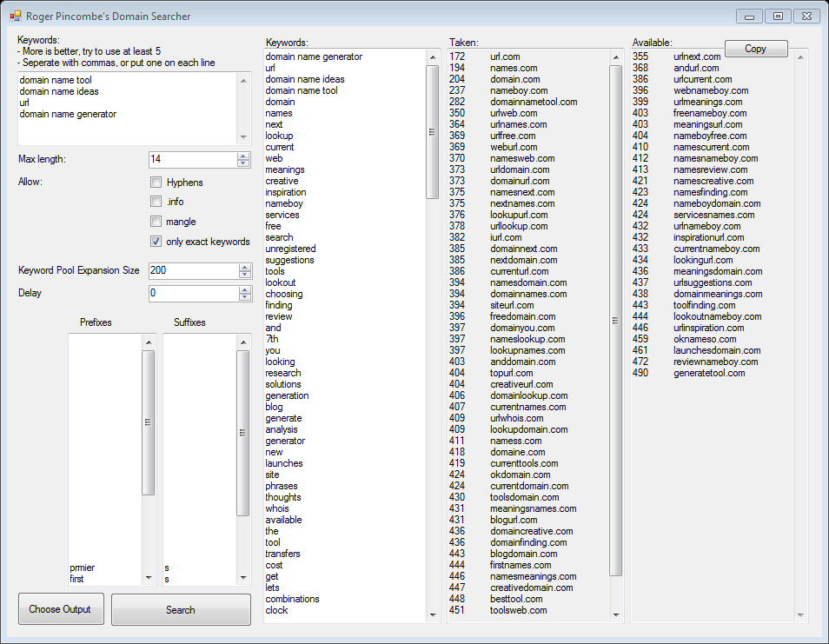Enable the mangle checkbox
829x644 pixels.
tap(156, 222)
